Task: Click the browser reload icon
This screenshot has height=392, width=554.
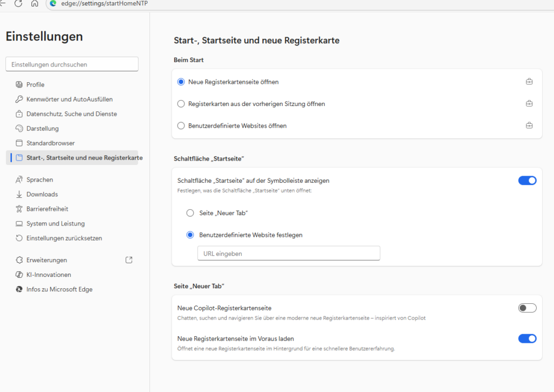Action: click(x=18, y=4)
